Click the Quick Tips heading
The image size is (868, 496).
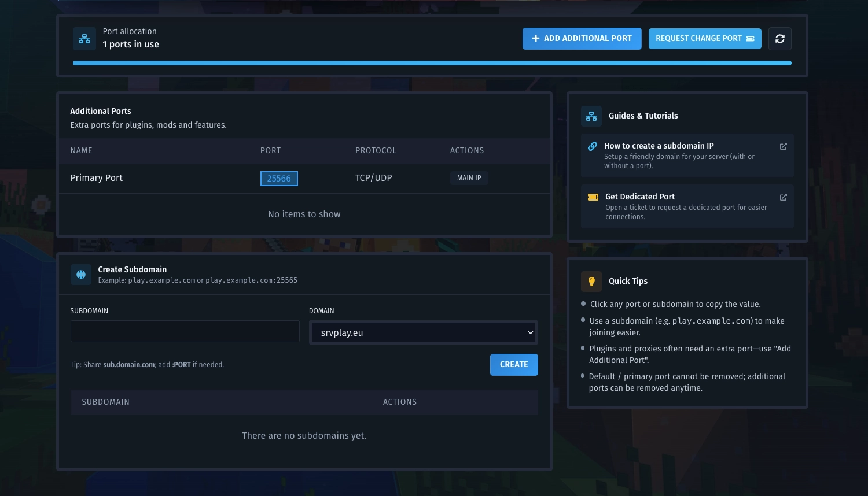628,281
